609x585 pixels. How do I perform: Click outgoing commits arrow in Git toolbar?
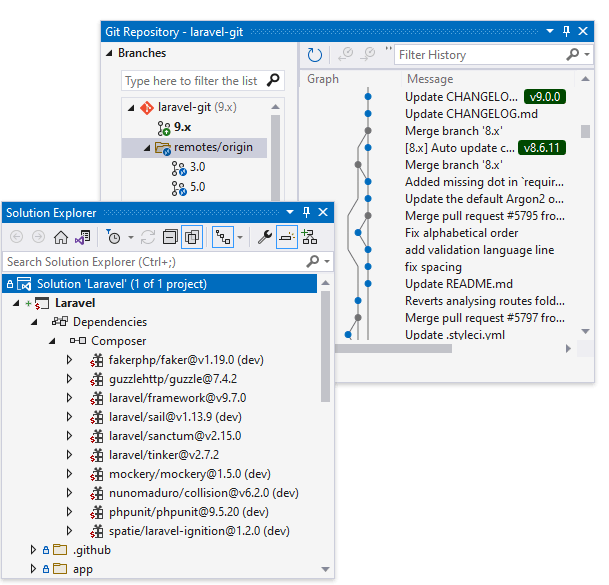coord(367,54)
